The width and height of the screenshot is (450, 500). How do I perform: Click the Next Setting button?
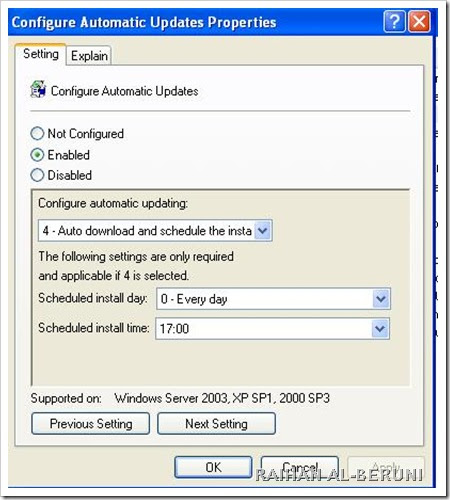[x=216, y=424]
